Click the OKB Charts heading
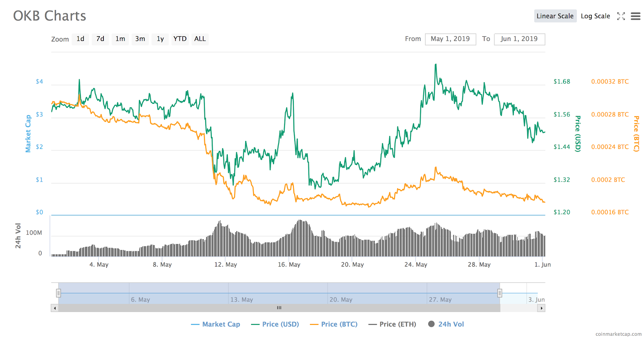Viewport: 644px width, 339px height. click(50, 16)
